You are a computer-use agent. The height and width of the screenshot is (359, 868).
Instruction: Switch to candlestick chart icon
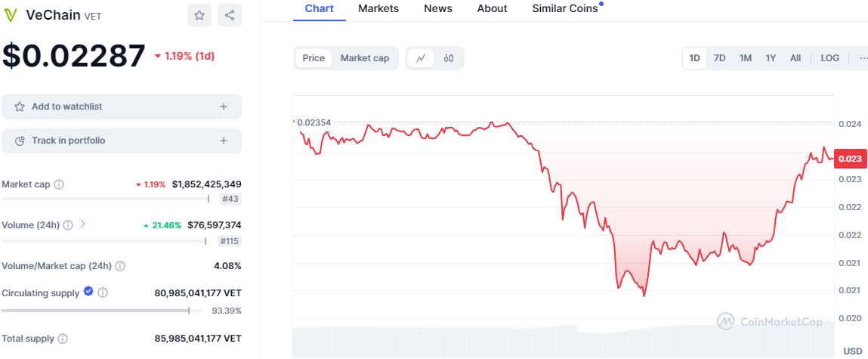point(449,58)
